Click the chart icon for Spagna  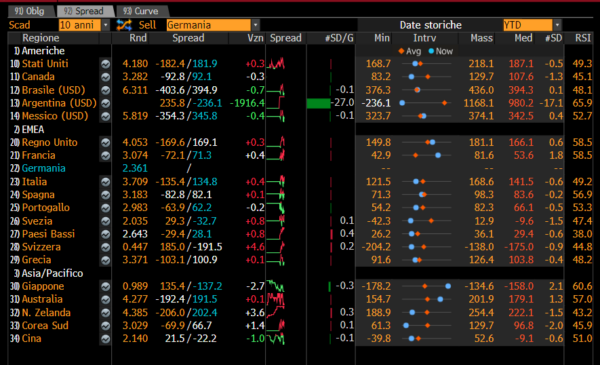point(105,195)
